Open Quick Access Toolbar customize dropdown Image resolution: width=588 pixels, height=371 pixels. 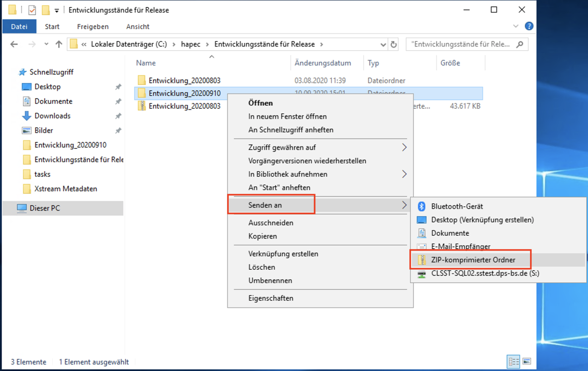tap(57, 10)
